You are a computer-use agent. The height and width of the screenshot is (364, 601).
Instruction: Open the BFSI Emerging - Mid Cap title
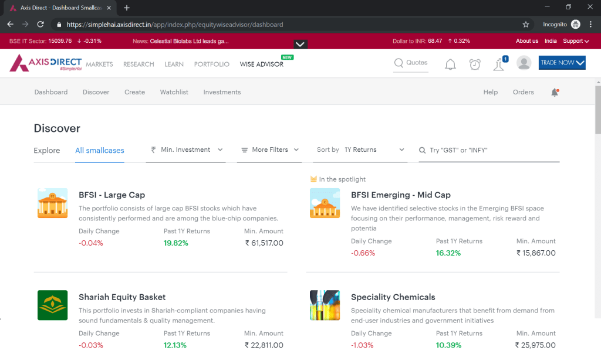(400, 195)
